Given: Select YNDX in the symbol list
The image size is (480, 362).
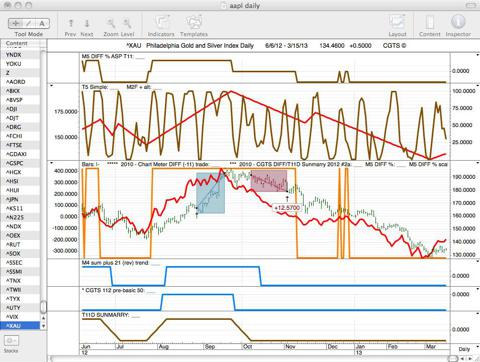Looking at the screenshot, I should [20, 55].
